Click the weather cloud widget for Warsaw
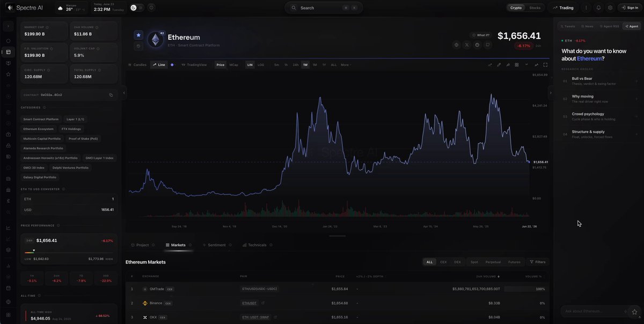This screenshot has height=324, width=644. pyautogui.click(x=72, y=8)
